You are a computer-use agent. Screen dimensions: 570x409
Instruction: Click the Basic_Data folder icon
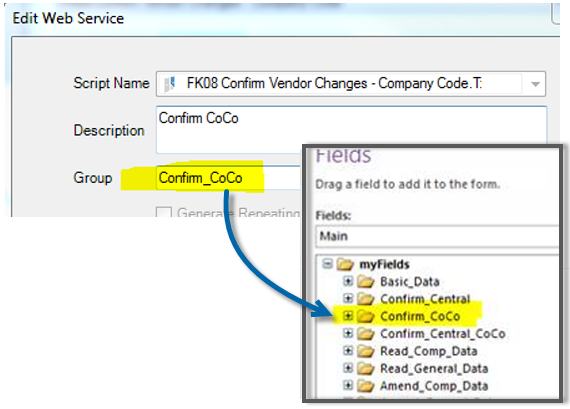(x=365, y=281)
